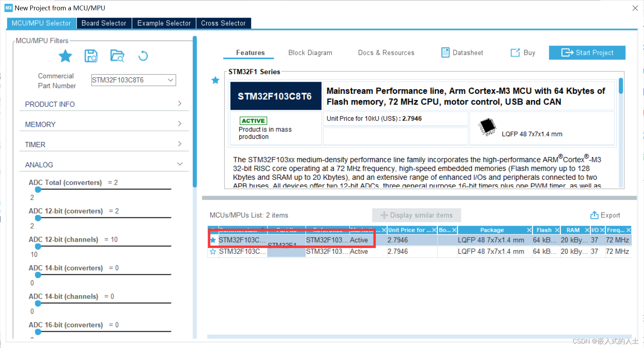The height and width of the screenshot is (348, 644).
Task: Sort by the Flash column header
Action: (x=544, y=230)
